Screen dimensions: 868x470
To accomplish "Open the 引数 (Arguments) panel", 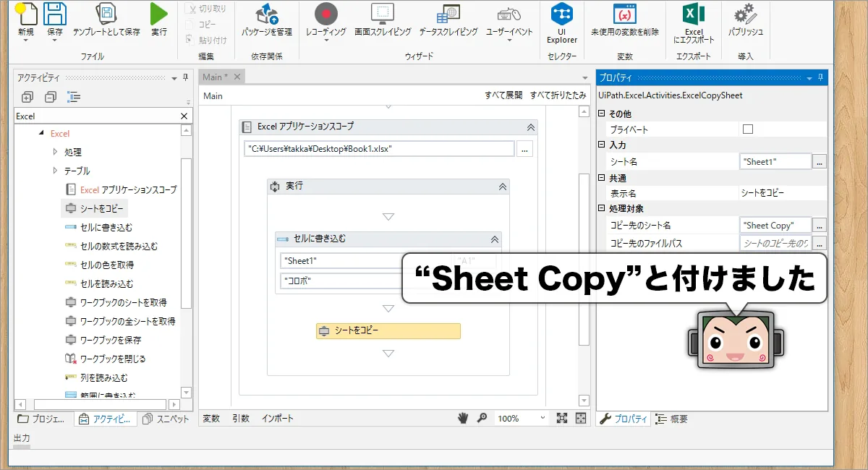I will click(x=241, y=419).
